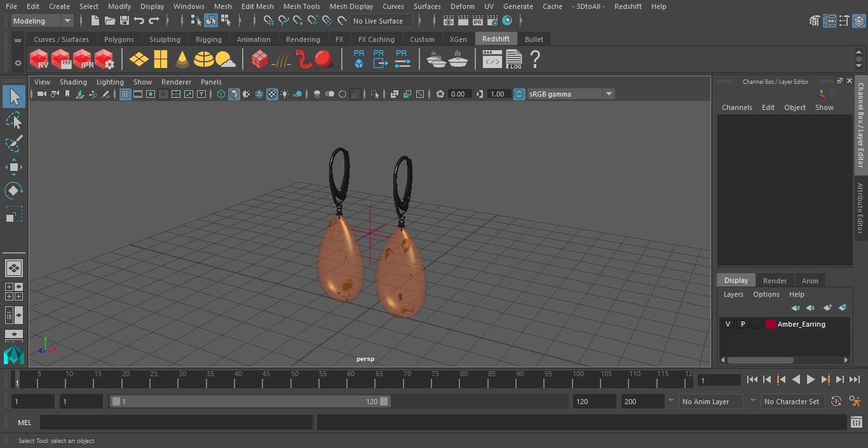Click the Snap to grids magnet icon
Screen dimensions: 868x448
269,21
